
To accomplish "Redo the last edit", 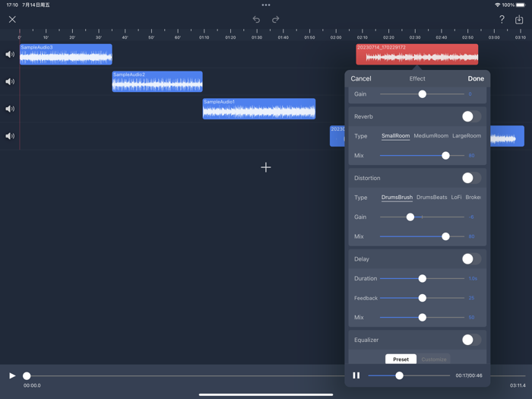I will point(275,19).
